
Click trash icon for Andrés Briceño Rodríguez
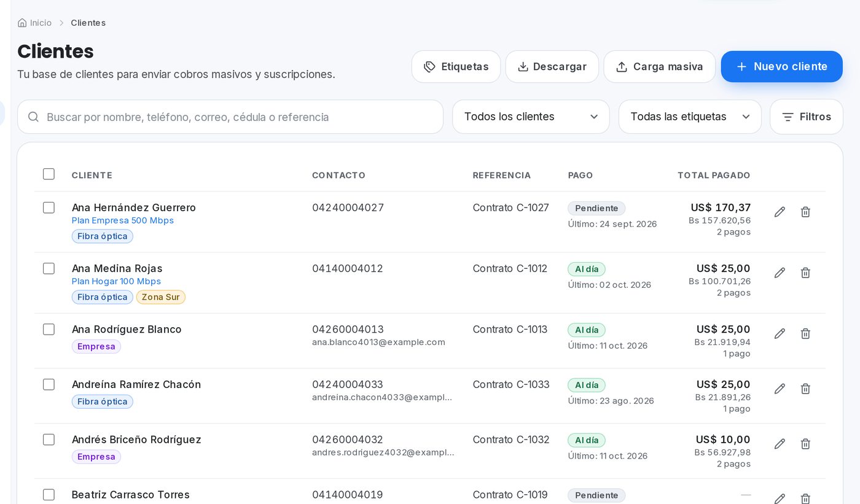point(805,444)
